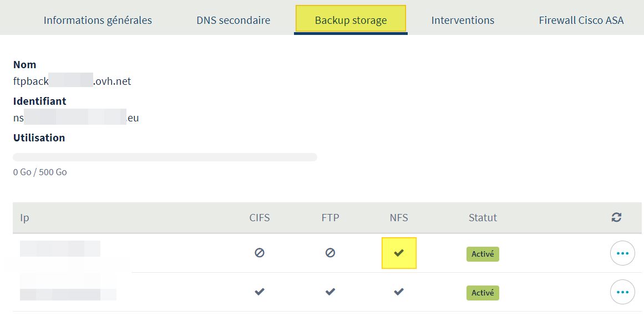Select the Backup storage tab
Screen dimensions: 644x316
pos(351,21)
